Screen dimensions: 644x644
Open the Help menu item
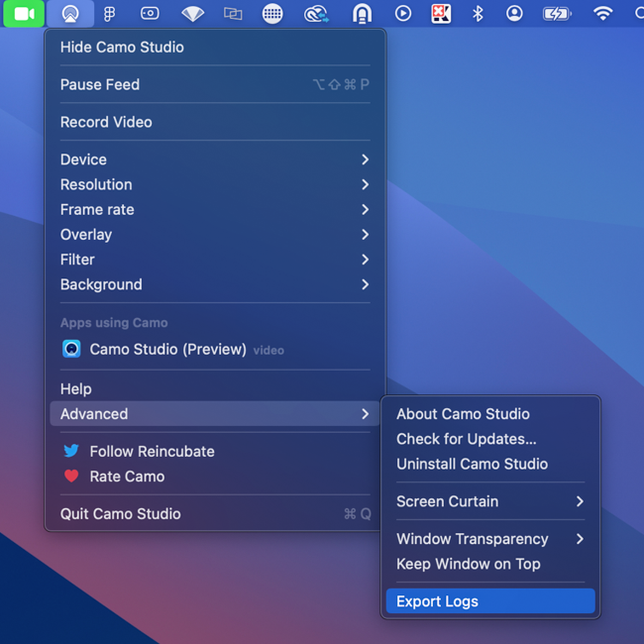pos(215,389)
